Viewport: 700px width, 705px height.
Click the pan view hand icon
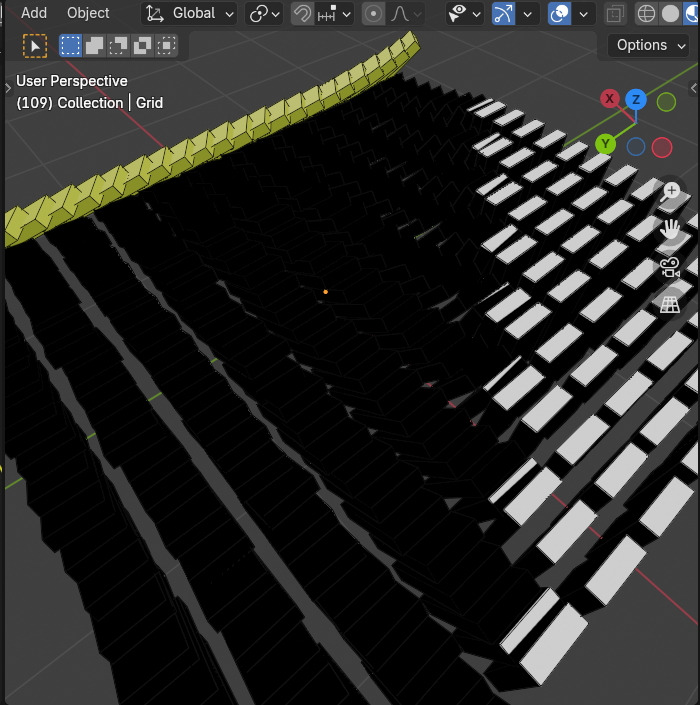670,230
